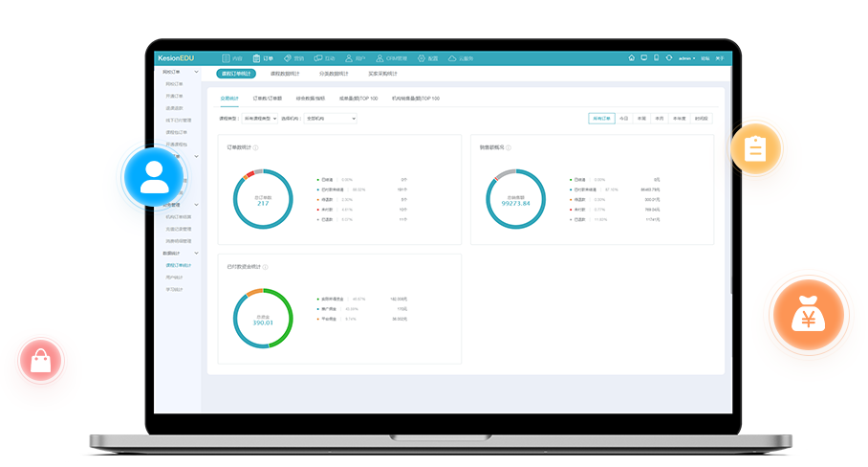The width and height of the screenshot is (868, 467).
Task: Select the 今日 time range option
Action: (x=624, y=119)
